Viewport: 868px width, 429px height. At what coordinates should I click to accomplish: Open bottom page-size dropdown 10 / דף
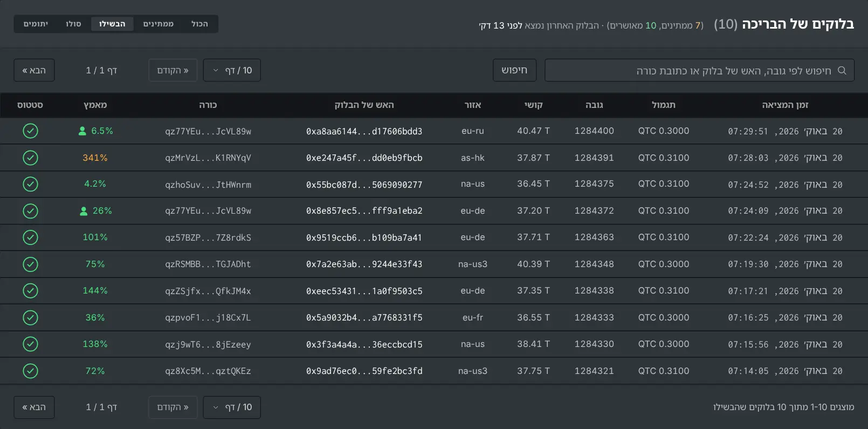pyautogui.click(x=232, y=407)
